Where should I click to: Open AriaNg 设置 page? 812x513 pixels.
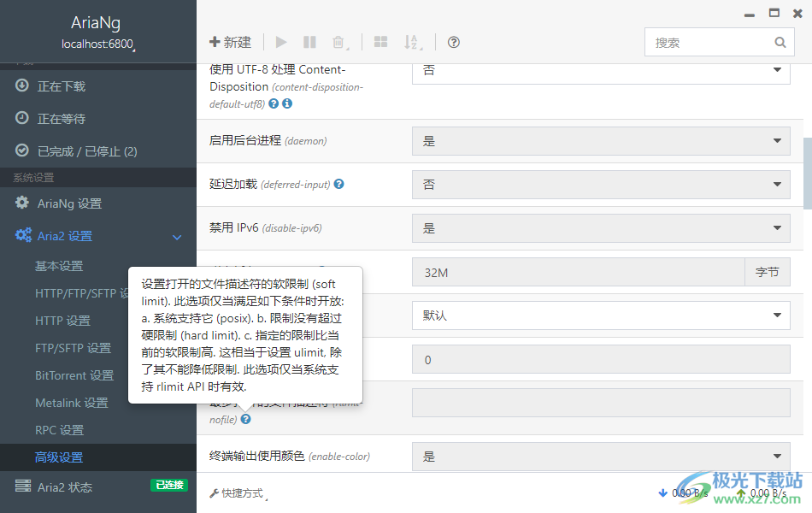pos(98,203)
